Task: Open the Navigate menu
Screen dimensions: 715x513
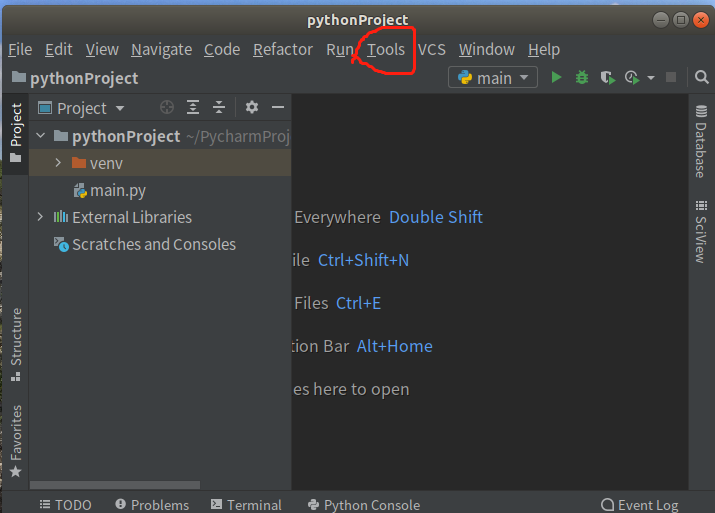Action: click(161, 49)
